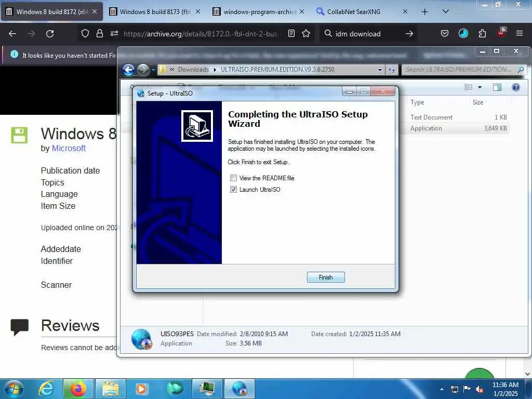The height and width of the screenshot is (399, 532).
Task: Open the Pocket save icon
Action: [x=445, y=33]
